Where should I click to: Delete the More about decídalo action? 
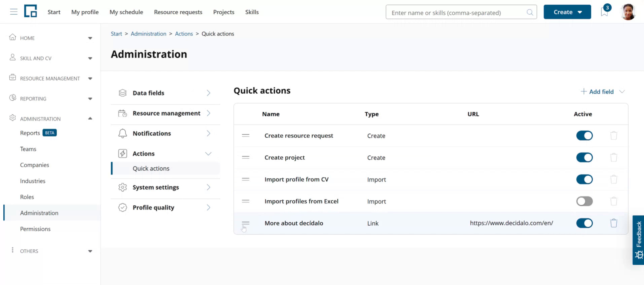614,223
